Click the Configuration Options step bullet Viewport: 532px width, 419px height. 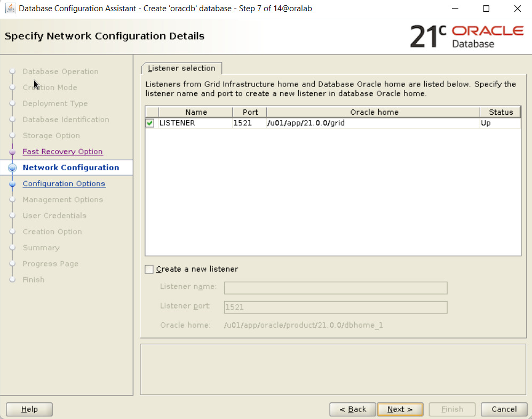click(x=13, y=184)
